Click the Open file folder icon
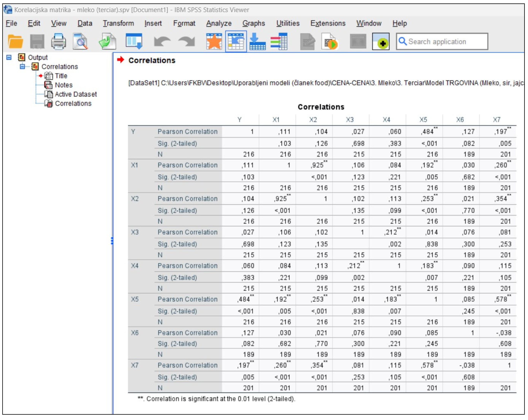The width and height of the screenshot is (528, 420). pyautogui.click(x=15, y=41)
